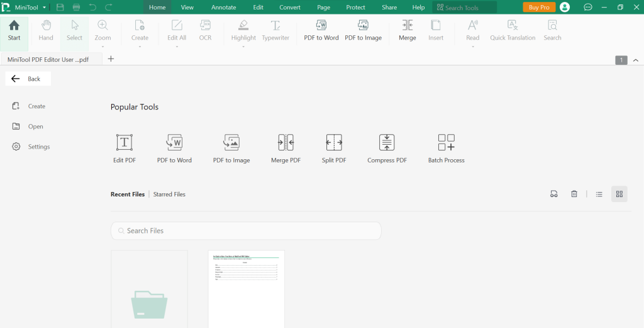Expand the Read dropdown arrow
Image resolution: width=644 pixels, height=328 pixels.
pyautogui.click(x=473, y=47)
